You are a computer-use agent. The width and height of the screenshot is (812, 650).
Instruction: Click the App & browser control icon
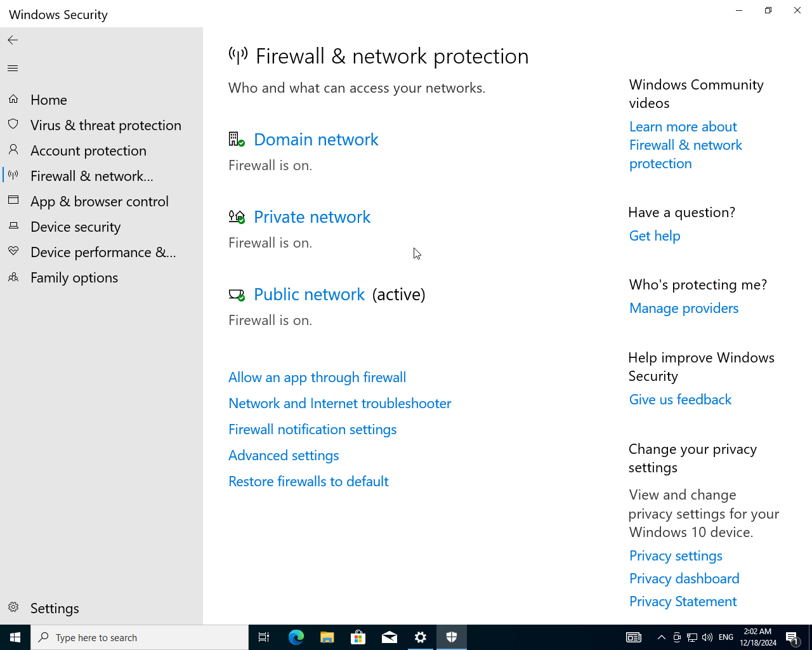tap(13, 200)
